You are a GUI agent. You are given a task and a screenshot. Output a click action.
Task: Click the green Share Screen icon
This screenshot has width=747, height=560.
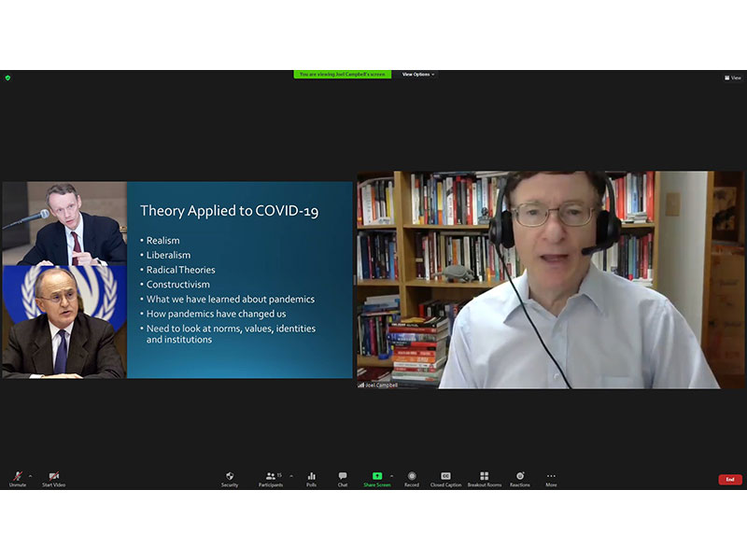[377, 476]
